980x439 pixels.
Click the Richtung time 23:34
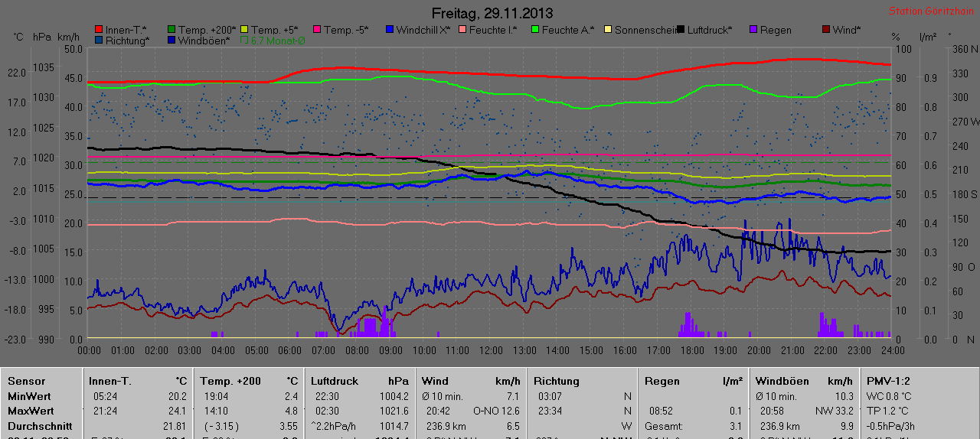coord(550,411)
